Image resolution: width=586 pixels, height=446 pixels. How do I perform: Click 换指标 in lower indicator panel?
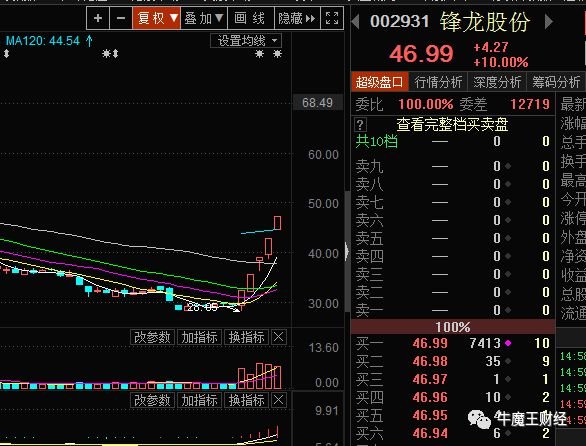[246, 400]
